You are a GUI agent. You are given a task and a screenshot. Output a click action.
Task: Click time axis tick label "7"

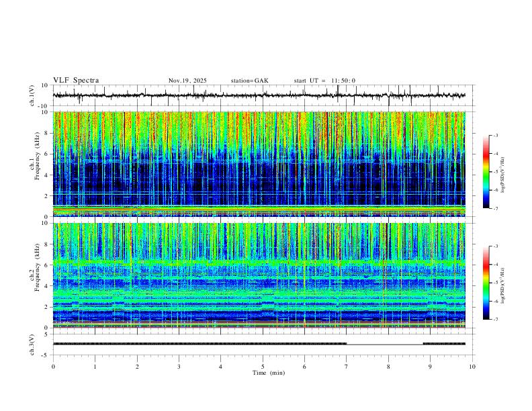347,367
